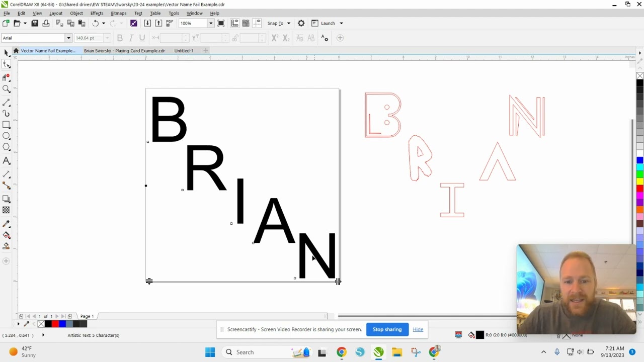Undo the last action

[95, 23]
